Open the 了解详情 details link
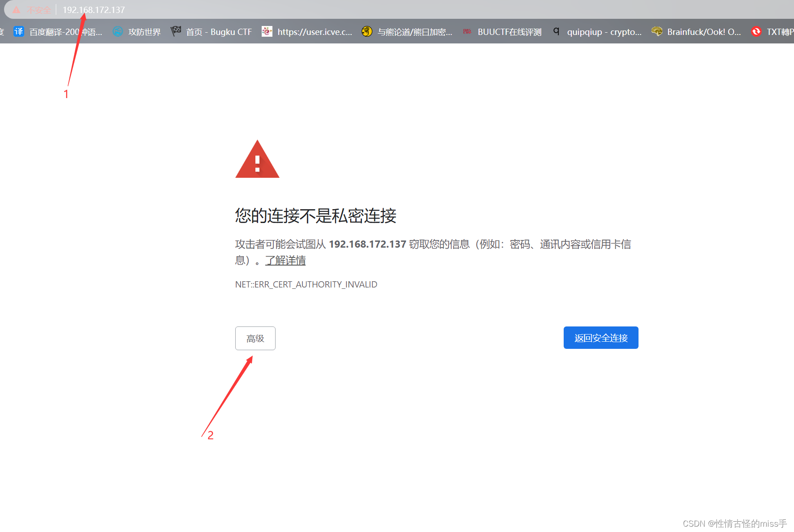794x532 pixels. click(285, 260)
